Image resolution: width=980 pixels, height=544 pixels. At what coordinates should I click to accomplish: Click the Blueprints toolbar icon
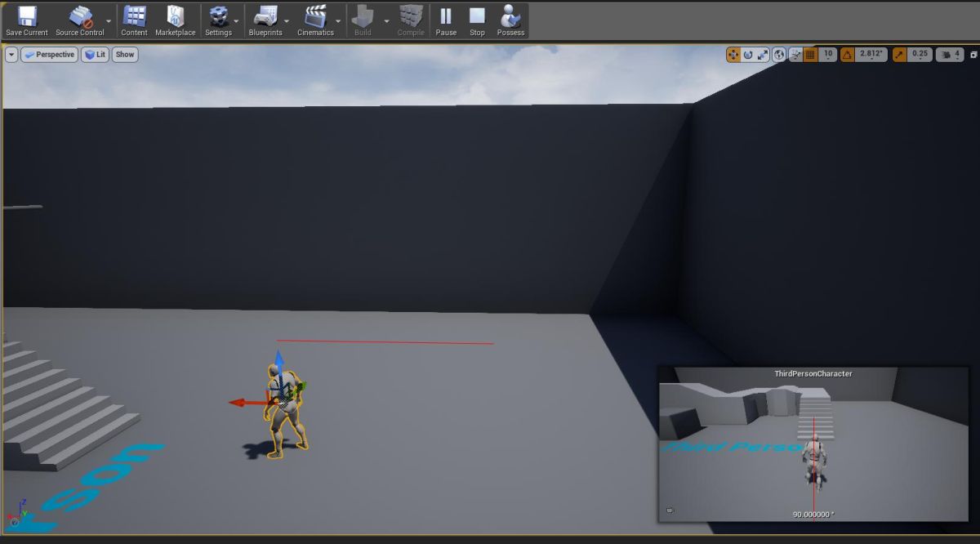coord(265,20)
